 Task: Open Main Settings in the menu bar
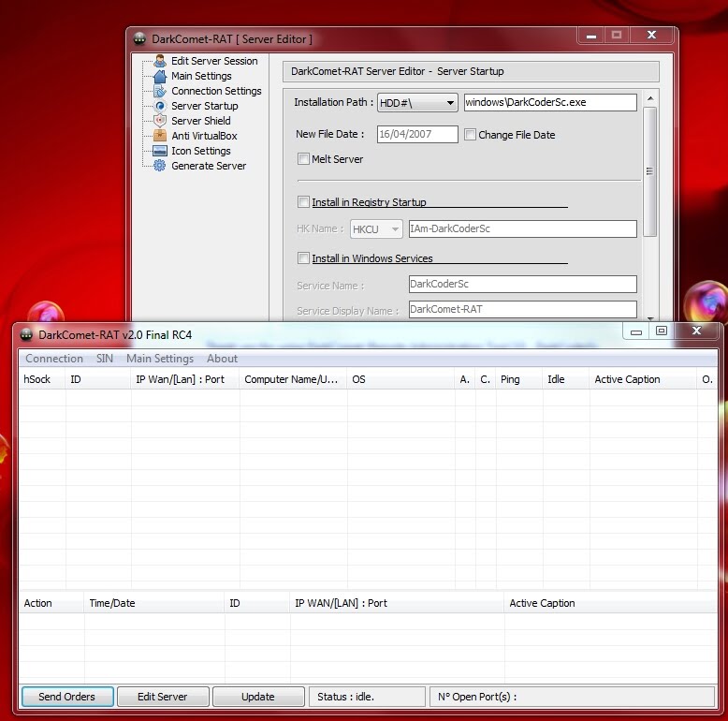pos(160,359)
